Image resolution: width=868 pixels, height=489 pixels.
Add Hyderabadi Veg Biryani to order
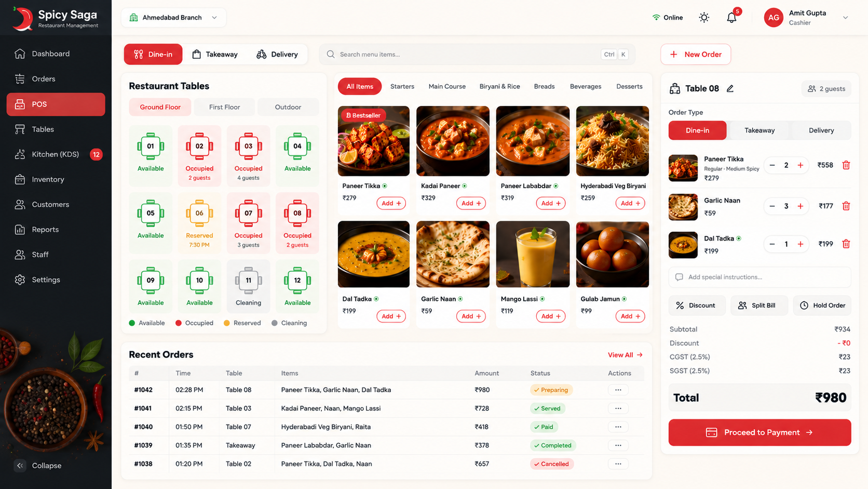pyautogui.click(x=630, y=203)
